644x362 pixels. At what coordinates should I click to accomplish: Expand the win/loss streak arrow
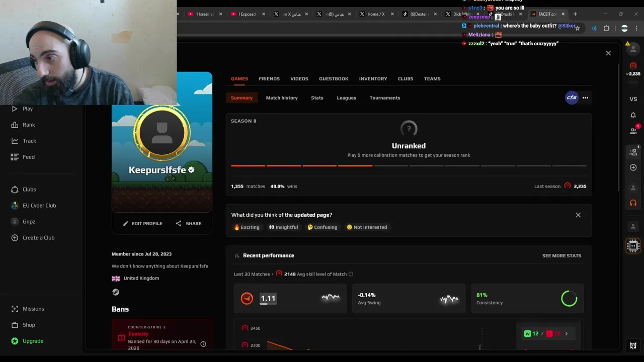coord(567,334)
